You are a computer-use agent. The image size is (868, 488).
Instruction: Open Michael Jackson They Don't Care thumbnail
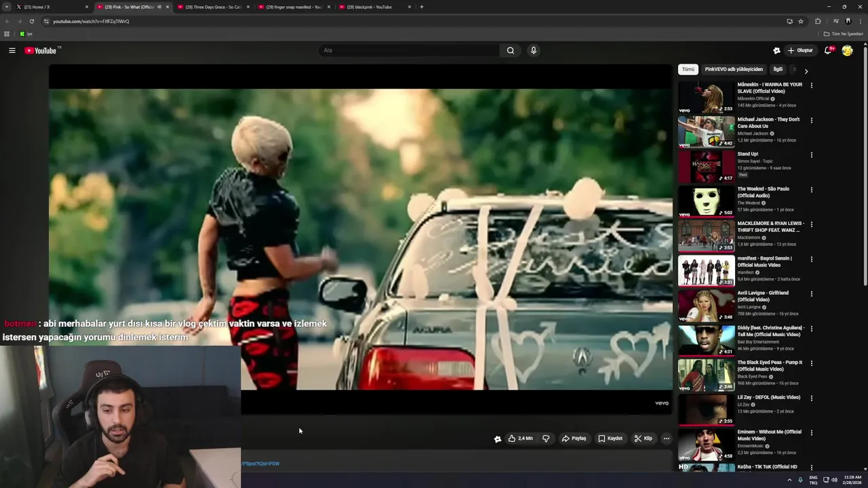tap(706, 132)
